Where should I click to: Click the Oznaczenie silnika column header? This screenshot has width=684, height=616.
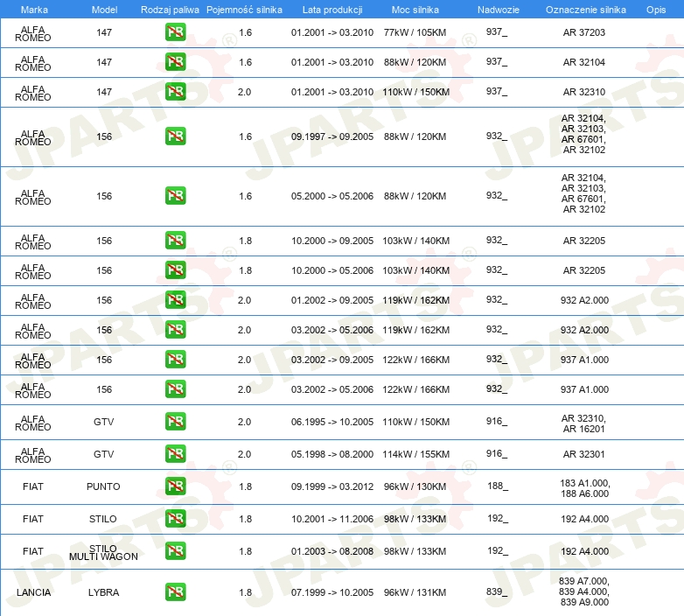coord(585,9)
